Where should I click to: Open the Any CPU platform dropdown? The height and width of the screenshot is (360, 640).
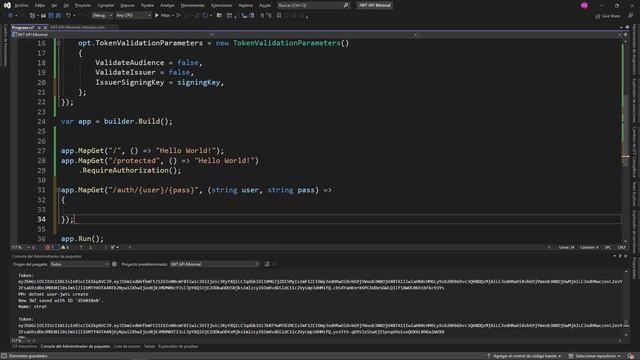tap(133, 16)
